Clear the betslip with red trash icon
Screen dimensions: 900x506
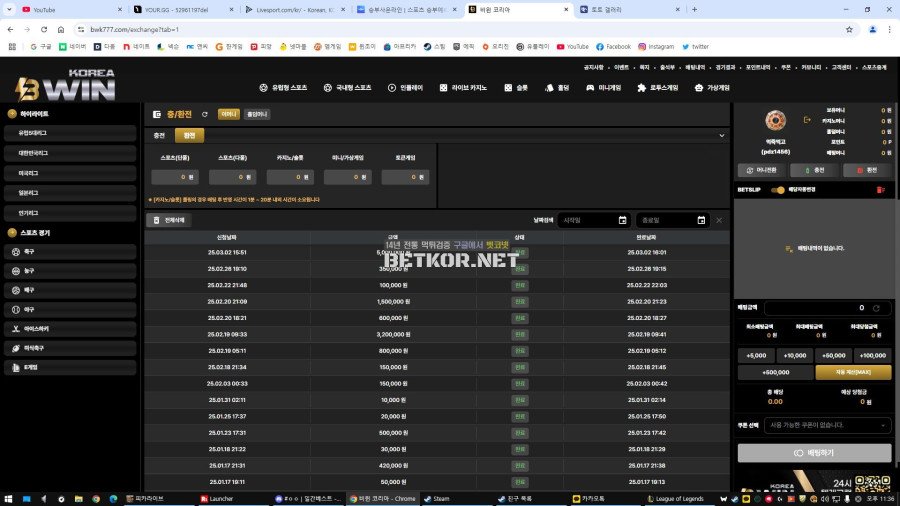(x=880, y=189)
